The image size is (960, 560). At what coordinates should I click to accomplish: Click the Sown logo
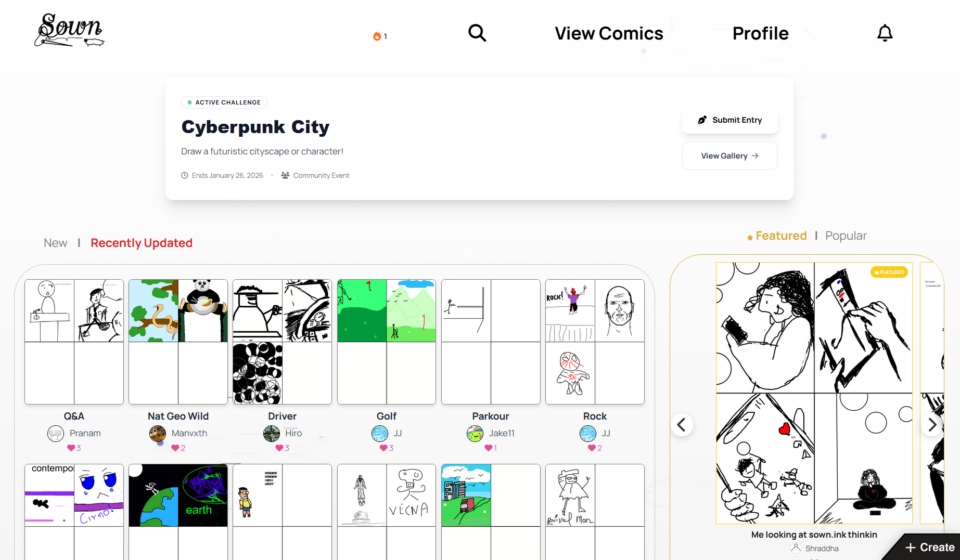pos(69,30)
